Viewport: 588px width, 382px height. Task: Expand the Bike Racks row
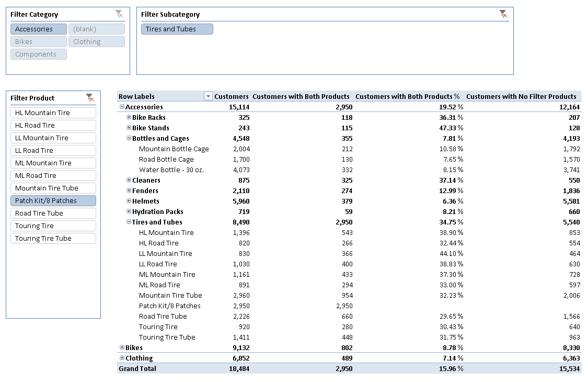[129, 117]
